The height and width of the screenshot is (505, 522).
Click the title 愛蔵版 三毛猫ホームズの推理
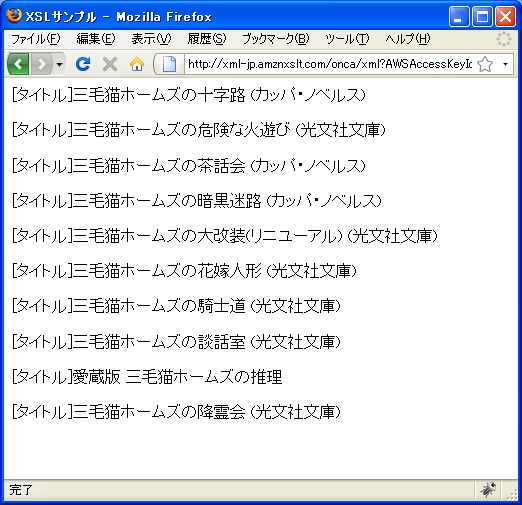(x=177, y=377)
